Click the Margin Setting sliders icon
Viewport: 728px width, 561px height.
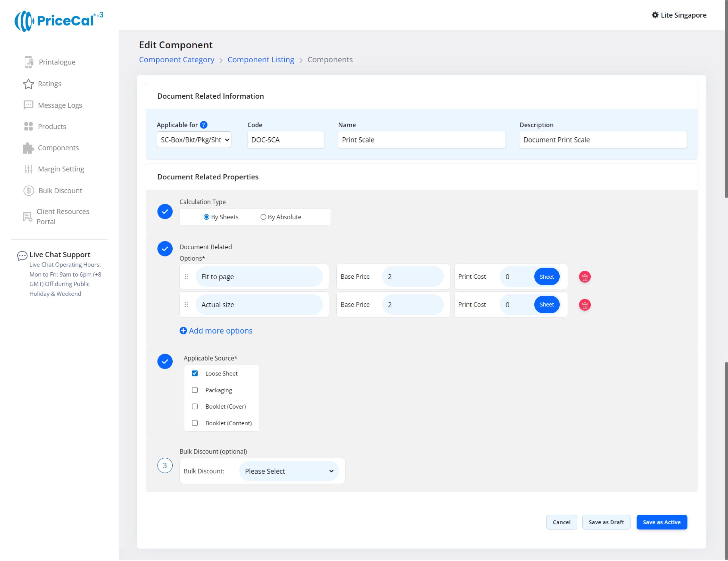[28, 169]
